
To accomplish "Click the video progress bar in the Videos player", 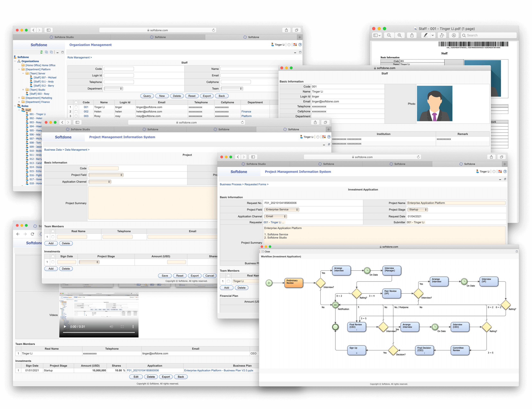I will (x=99, y=332).
